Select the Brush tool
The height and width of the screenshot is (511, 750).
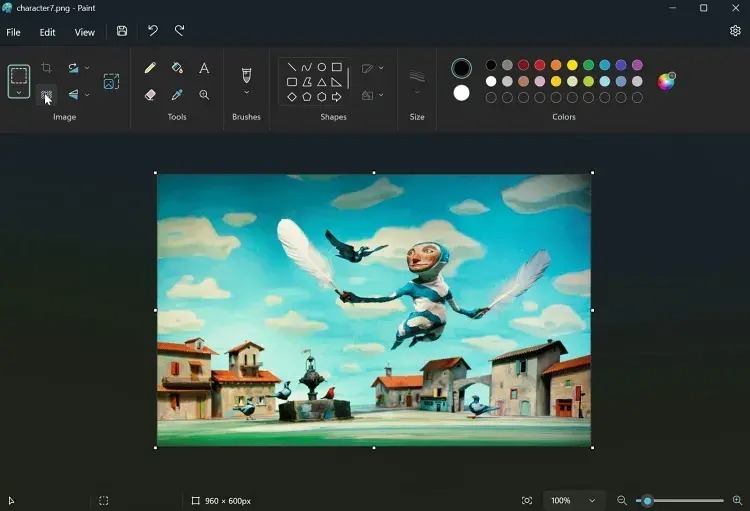246,75
